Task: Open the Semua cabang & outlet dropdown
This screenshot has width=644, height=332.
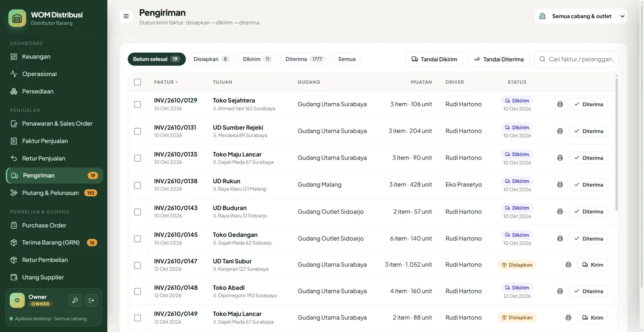Action: (x=581, y=16)
